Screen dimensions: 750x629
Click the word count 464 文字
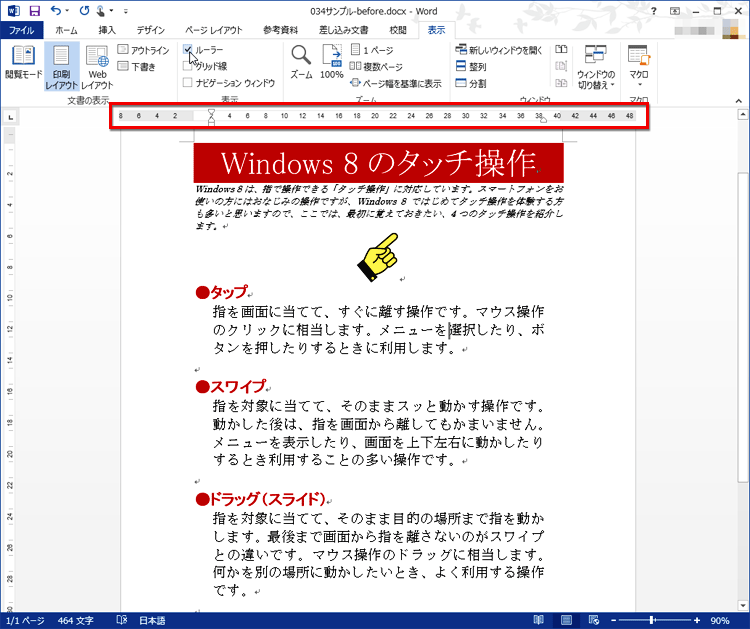(76, 620)
